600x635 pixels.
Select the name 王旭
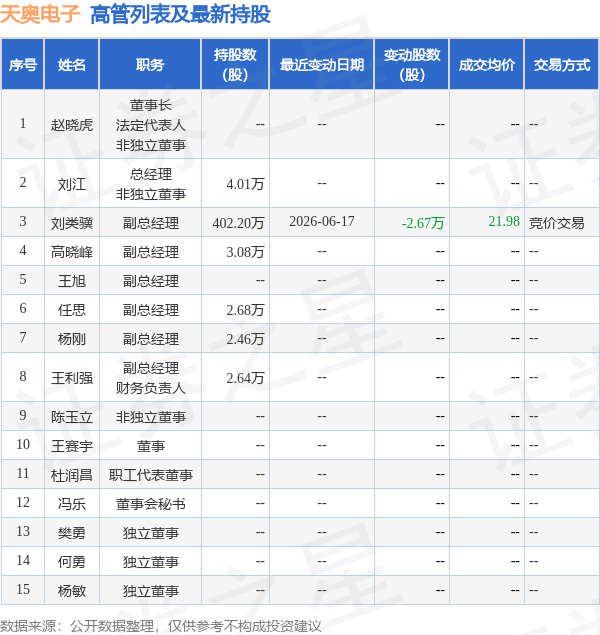click(72, 281)
